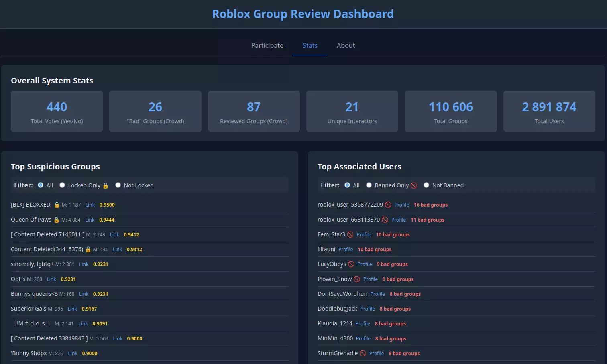This screenshot has height=364, width=607.
Task: Open the Link for 'Bunny Shopx
Action: (73, 354)
